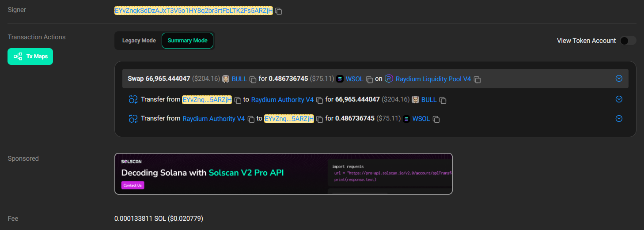This screenshot has height=230, width=644.
Task: Expand the first Transfer row to Raydium Authority V4
Action: pyautogui.click(x=619, y=99)
